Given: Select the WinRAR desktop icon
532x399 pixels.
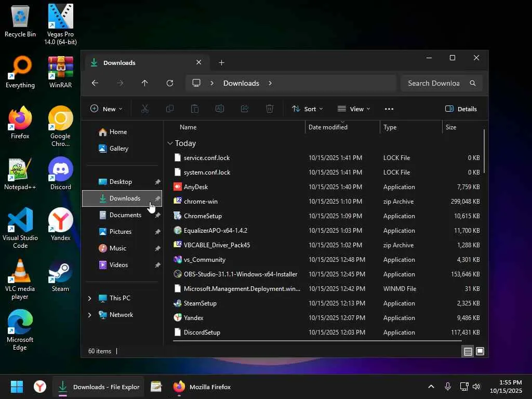Looking at the screenshot, I should click(60, 72).
